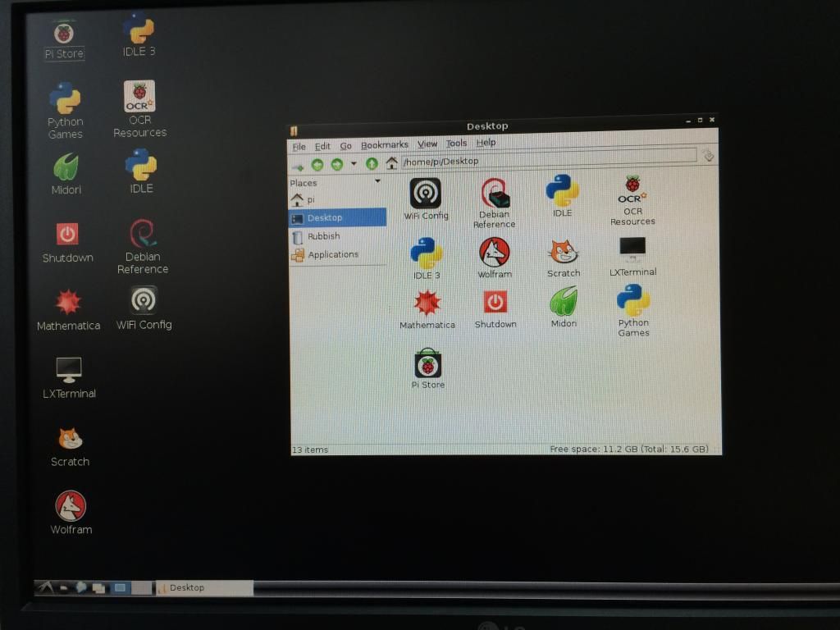Viewport: 840px width, 630px height.
Task: Select Pi Store in the file manager
Action: pos(428,368)
